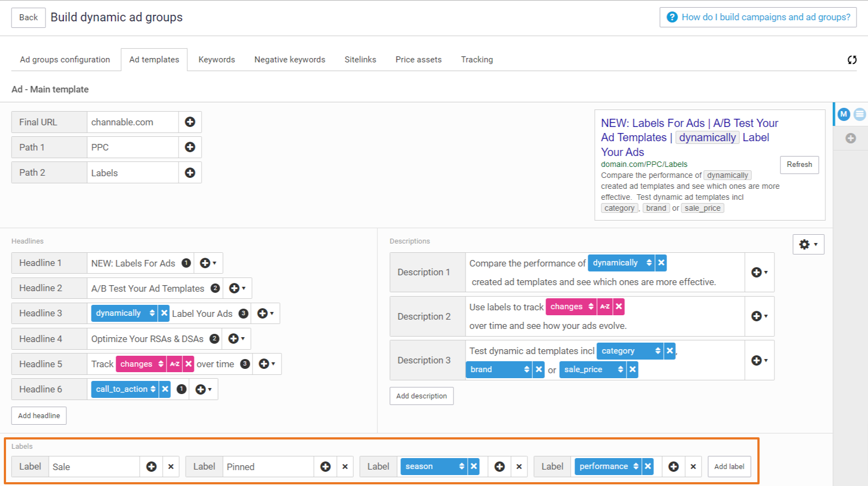Click the A-Z sort icon in Description 2
The image size is (868, 486).
tap(605, 306)
